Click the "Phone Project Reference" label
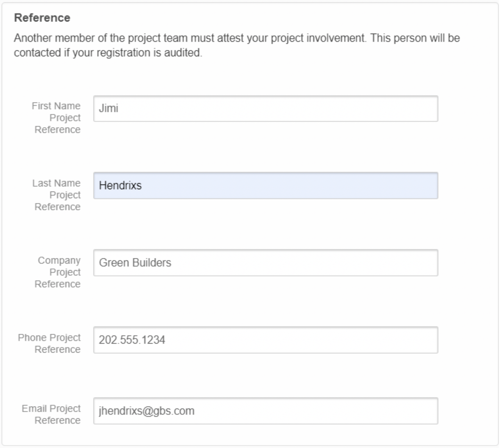Viewport: 500px width, 448px height. click(50, 343)
